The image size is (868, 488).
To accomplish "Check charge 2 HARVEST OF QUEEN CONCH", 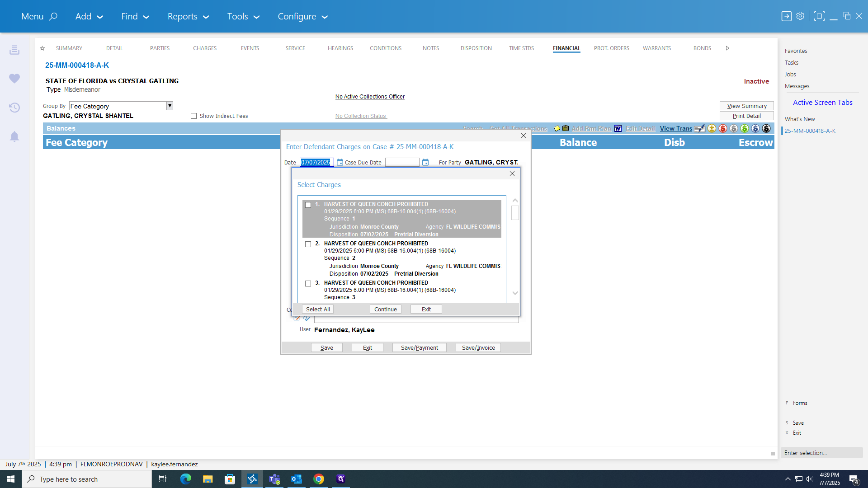I will click(308, 244).
